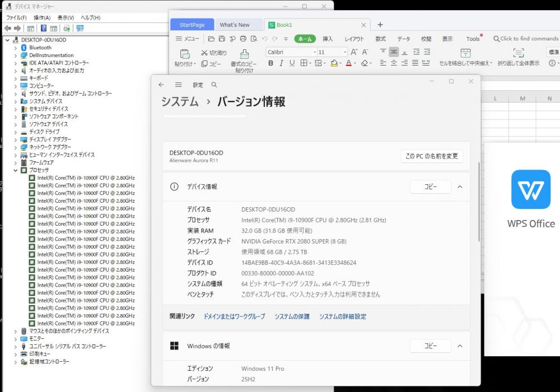
Task: Collapse the Windows の情報 section chevron
Action: coord(460,346)
